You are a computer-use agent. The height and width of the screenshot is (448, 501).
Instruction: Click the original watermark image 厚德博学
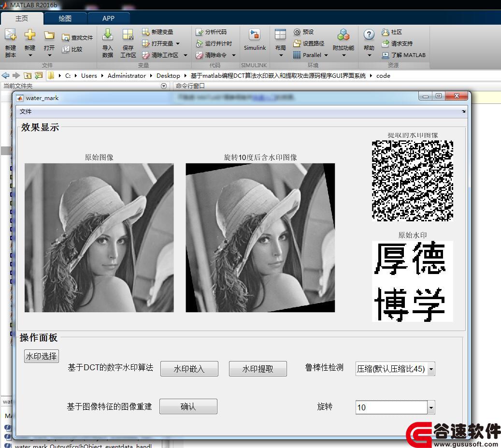click(413, 281)
